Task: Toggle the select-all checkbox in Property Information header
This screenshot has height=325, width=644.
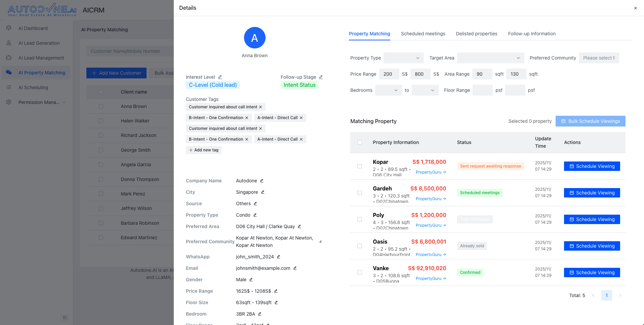Action: click(360, 142)
